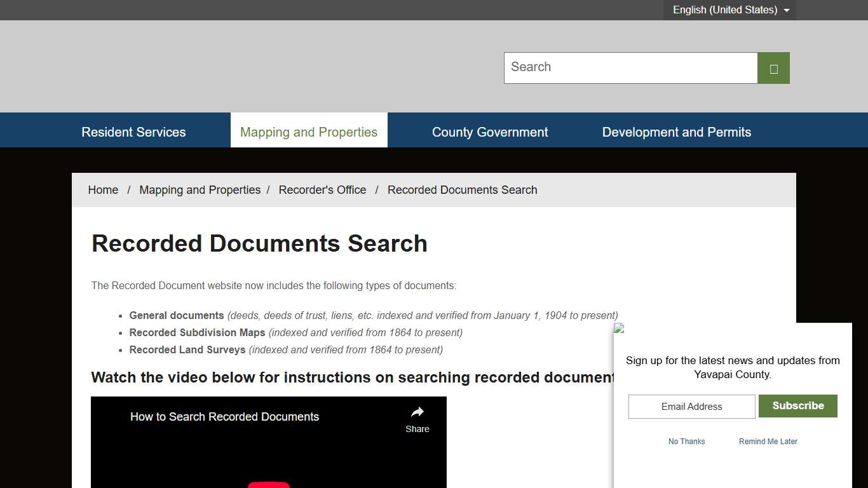Open the Recorder's Office breadcrumb link
The height and width of the screenshot is (488, 868).
pyautogui.click(x=322, y=189)
